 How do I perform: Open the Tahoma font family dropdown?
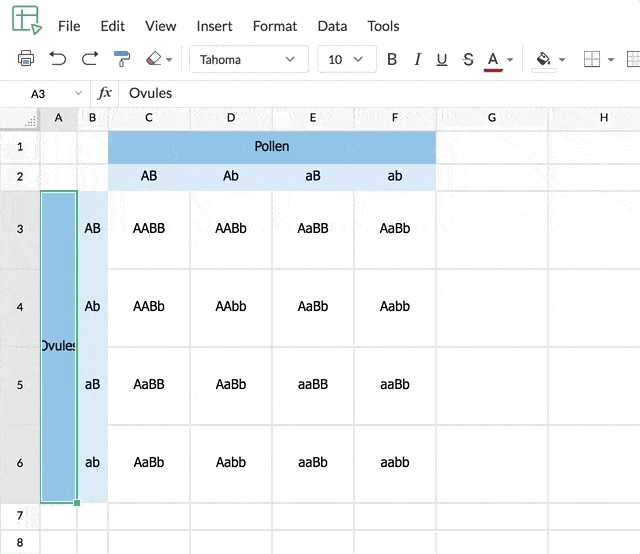click(x=248, y=59)
